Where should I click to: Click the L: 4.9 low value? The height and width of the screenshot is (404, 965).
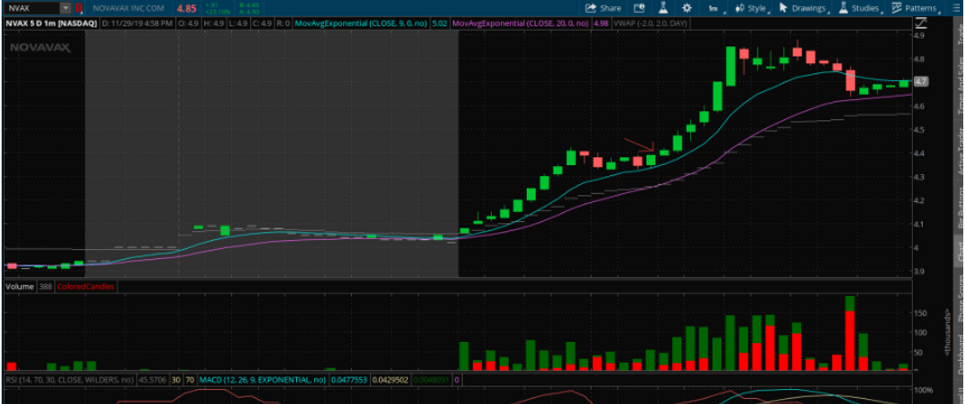(238, 24)
